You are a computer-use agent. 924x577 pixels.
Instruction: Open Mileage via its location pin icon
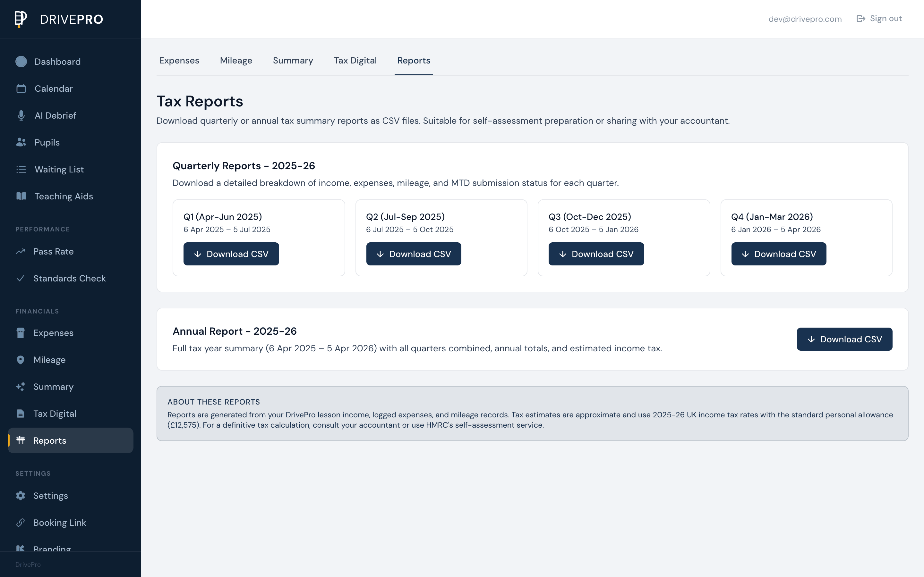click(x=21, y=359)
